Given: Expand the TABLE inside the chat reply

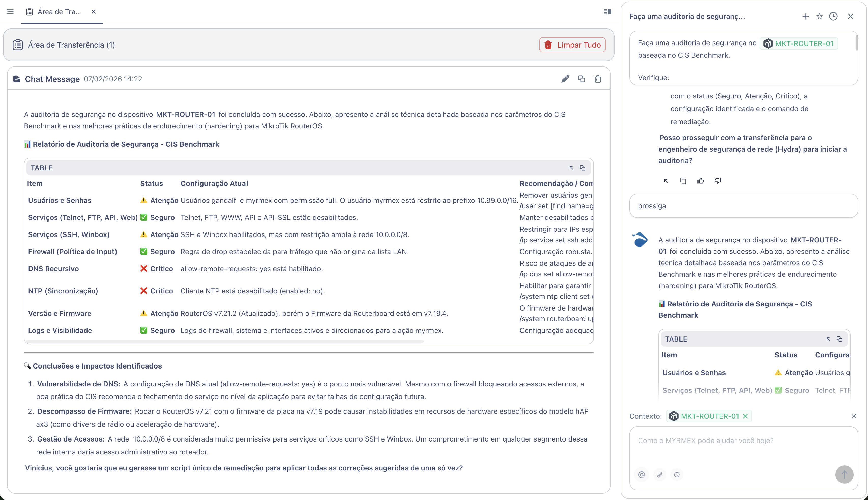Looking at the screenshot, I should click(x=828, y=339).
